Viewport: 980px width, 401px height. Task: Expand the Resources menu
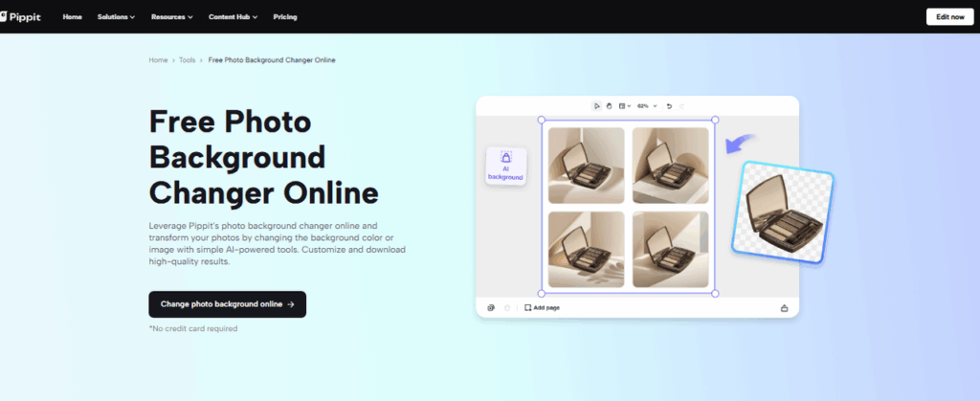pyautogui.click(x=171, y=17)
